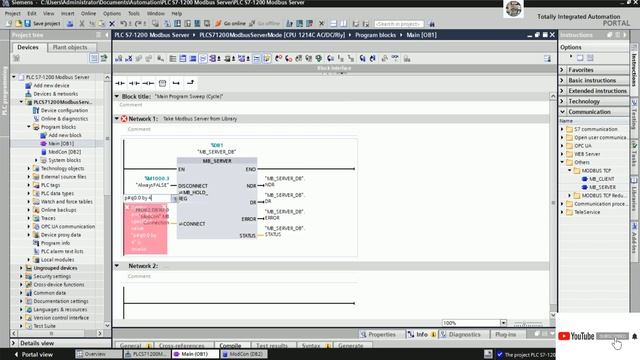
Task: Collapse Network 2 with its triangle
Action: pos(117,266)
